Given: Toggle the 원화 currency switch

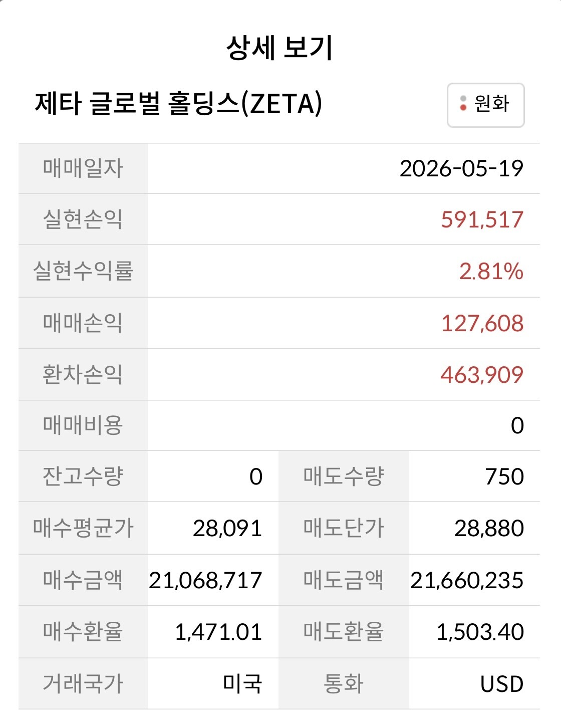Looking at the screenshot, I should (485, 105).
